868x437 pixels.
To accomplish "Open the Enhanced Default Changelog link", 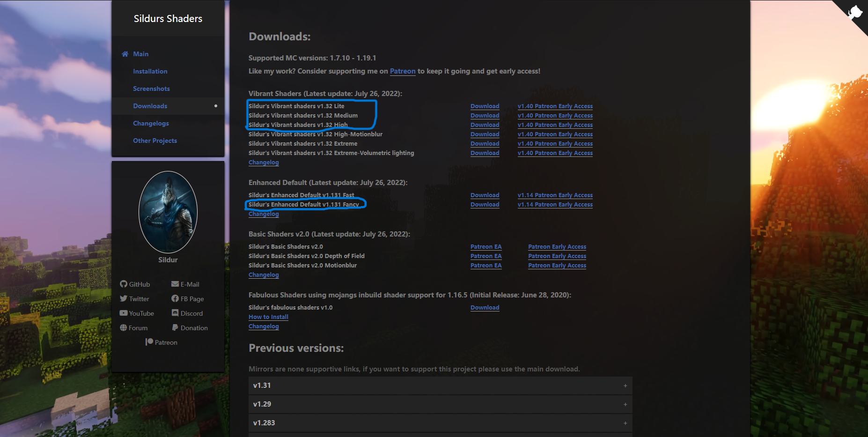I will click(x=264, y=214).
